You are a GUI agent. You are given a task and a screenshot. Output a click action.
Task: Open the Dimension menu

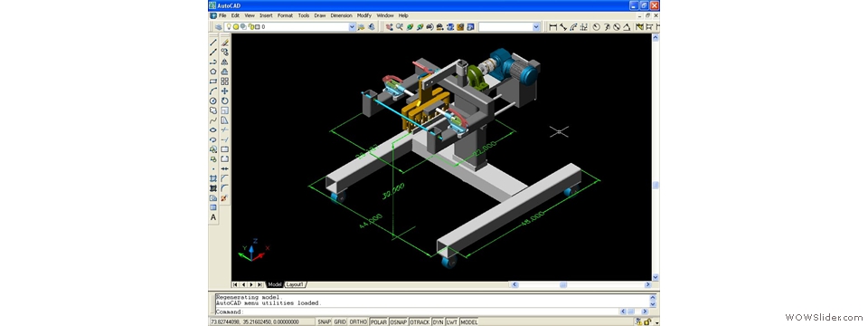pos(341,15)
